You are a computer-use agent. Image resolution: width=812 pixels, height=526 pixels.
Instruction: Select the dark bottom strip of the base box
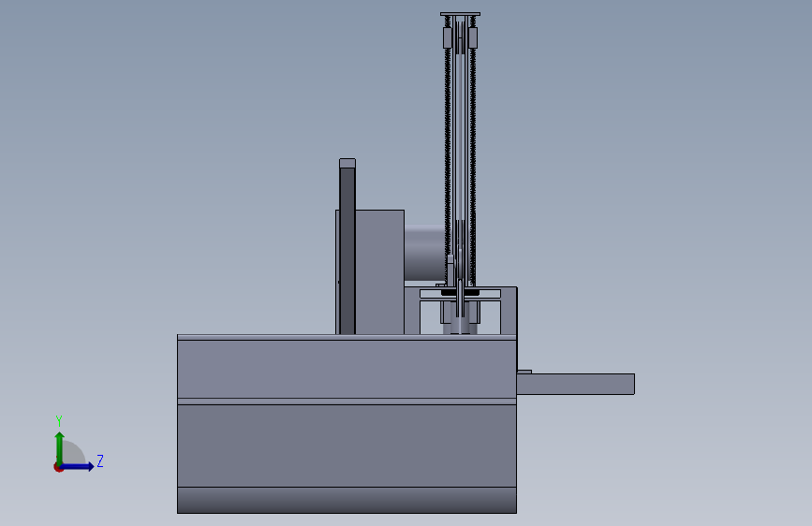pos(347,500)
